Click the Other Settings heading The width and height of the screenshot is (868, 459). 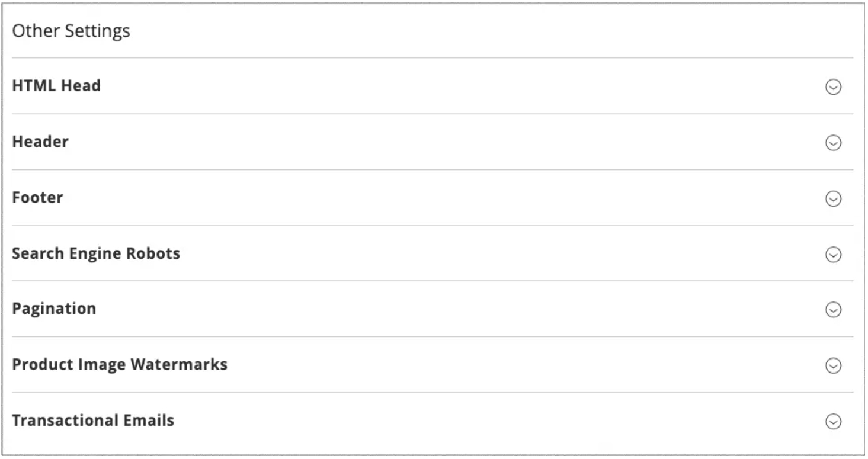tap(71, 31)
